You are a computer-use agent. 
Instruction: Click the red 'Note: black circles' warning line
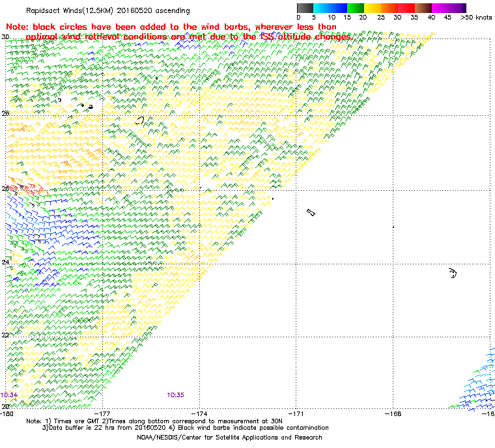pyautogui.click(x=171, y=27)
